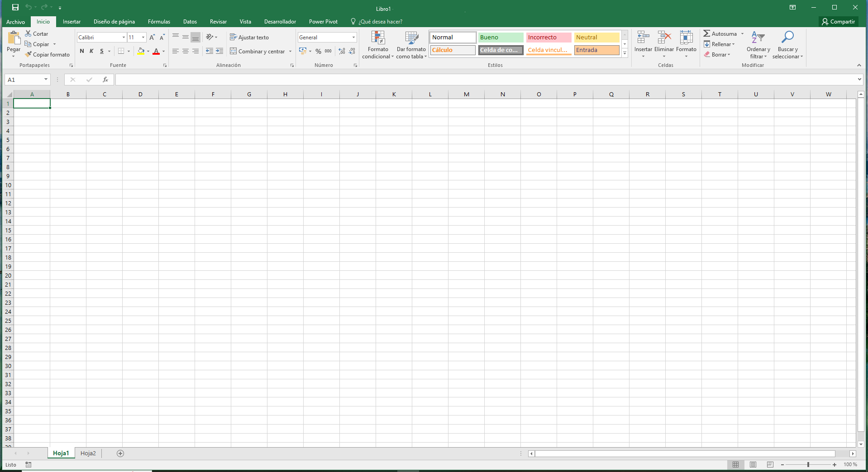Open the font color red swatch
The height and width of the screenshot is (472, 868).
tap(157, 51)
